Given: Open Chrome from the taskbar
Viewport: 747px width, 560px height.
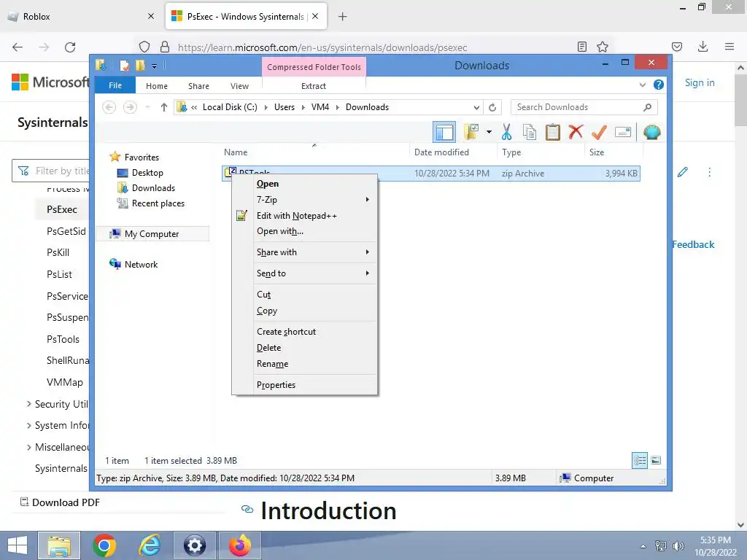Looking at the screenshot, I should pyautogui.click(x=104, y=545).
